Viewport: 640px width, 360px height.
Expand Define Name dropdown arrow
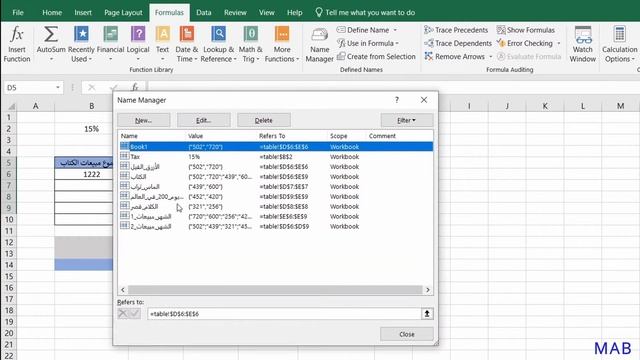point(395,30)
